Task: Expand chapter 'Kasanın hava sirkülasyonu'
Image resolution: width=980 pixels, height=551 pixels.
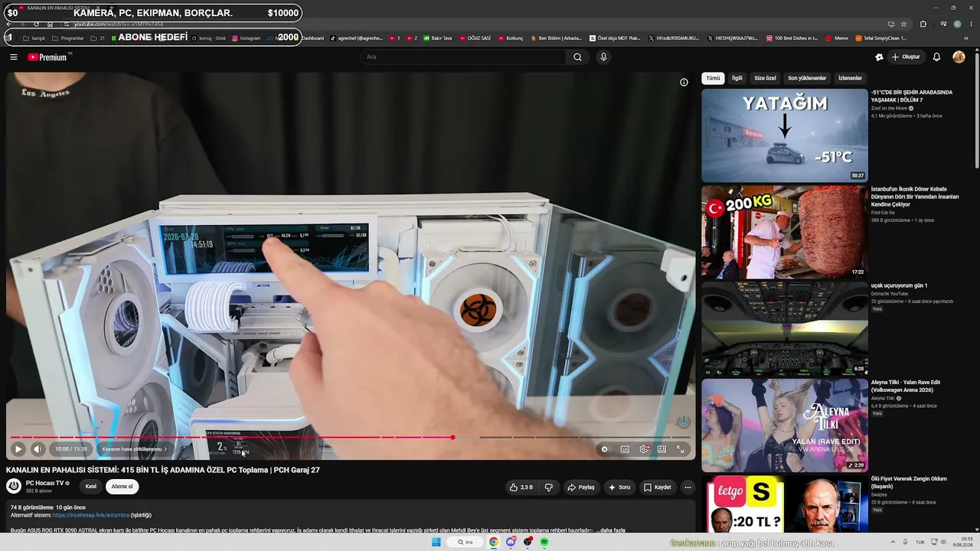Action: click(134, 449)
